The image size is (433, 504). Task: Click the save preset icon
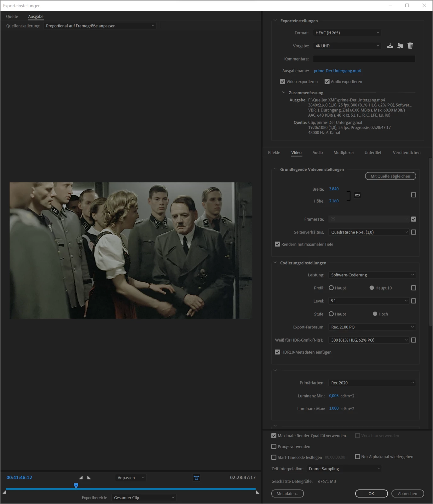coord(390,46)
